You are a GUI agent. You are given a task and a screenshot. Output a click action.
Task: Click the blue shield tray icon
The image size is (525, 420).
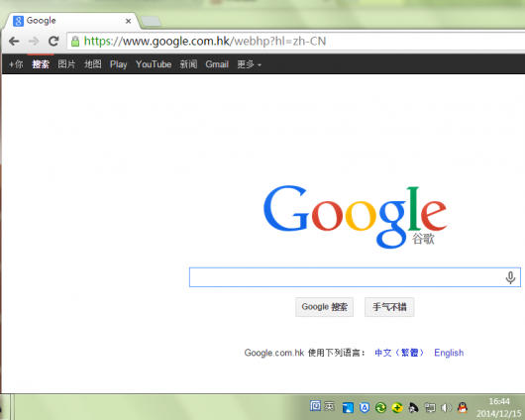[364, 407]
